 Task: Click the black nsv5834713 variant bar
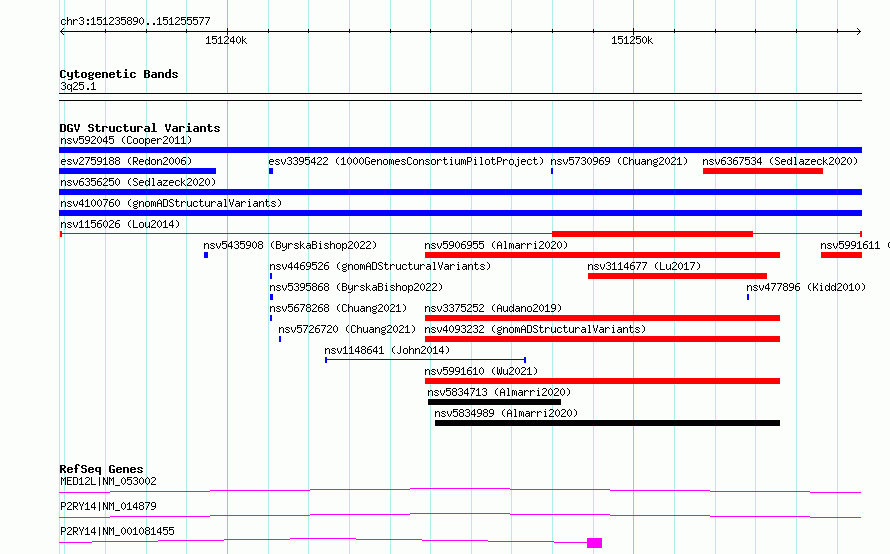494,402
